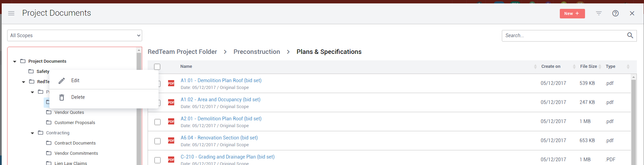Click the file list vertical scrollbar
644x165 pixels.
pos(633,119)
